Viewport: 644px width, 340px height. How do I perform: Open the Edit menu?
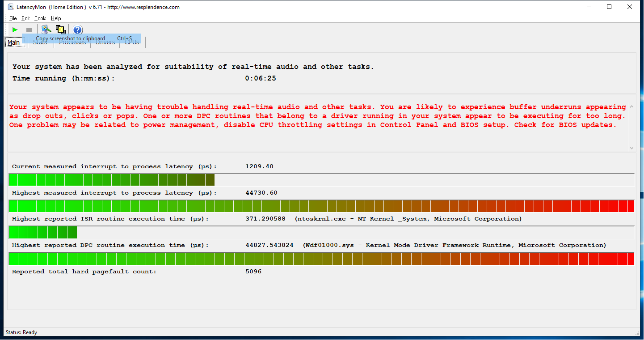point(25,18)
